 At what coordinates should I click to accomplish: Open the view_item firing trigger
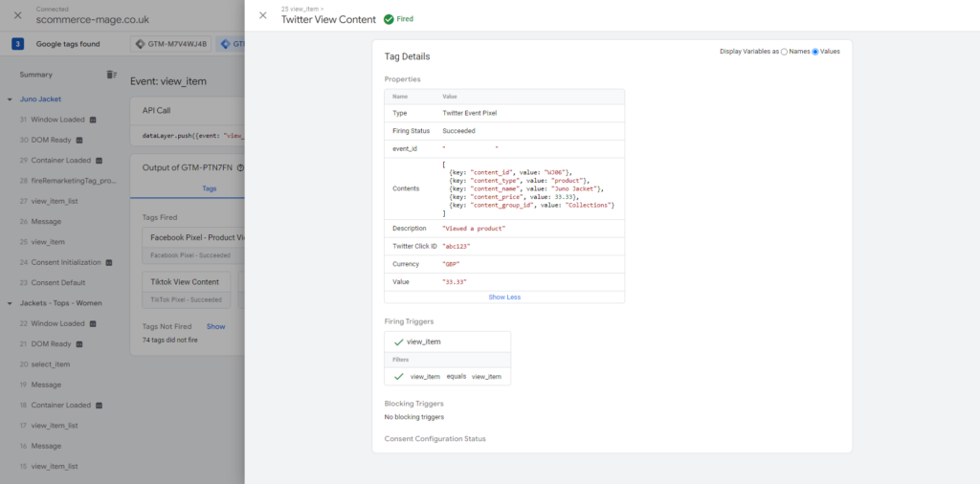pos(423,341)
